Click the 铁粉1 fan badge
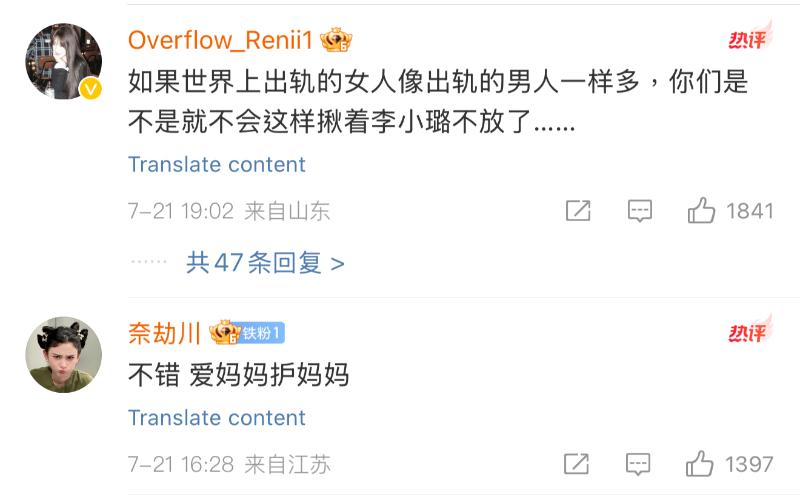The width and height of the screenshot is (800, 497). pyautogui.click(x=263, y=333)
